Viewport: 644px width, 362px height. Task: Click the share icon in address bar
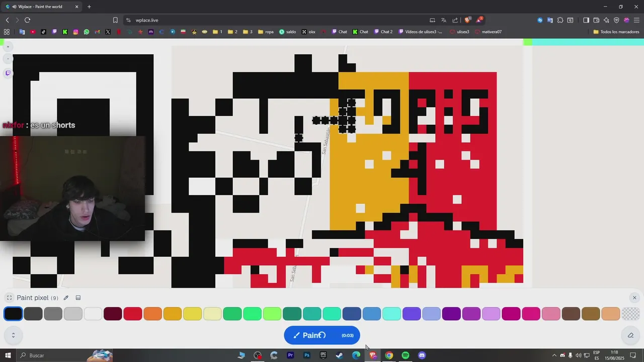click(x=455, y=20)
